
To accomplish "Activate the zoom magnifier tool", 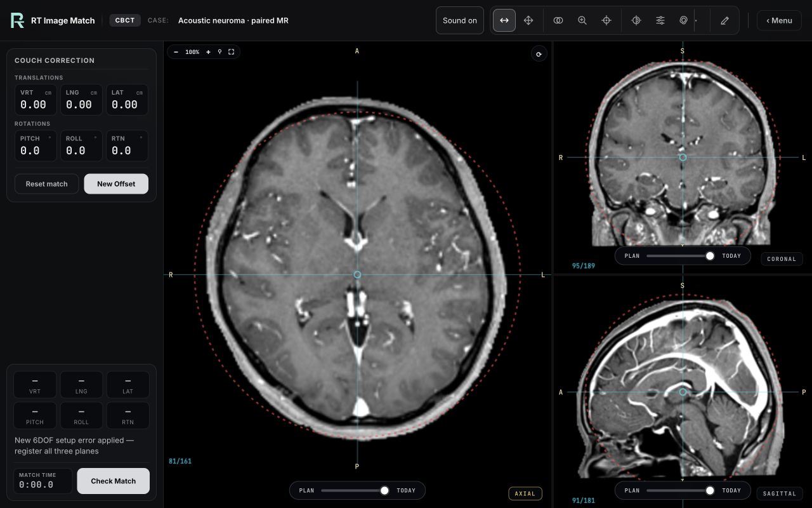I will tap(582, 20).
